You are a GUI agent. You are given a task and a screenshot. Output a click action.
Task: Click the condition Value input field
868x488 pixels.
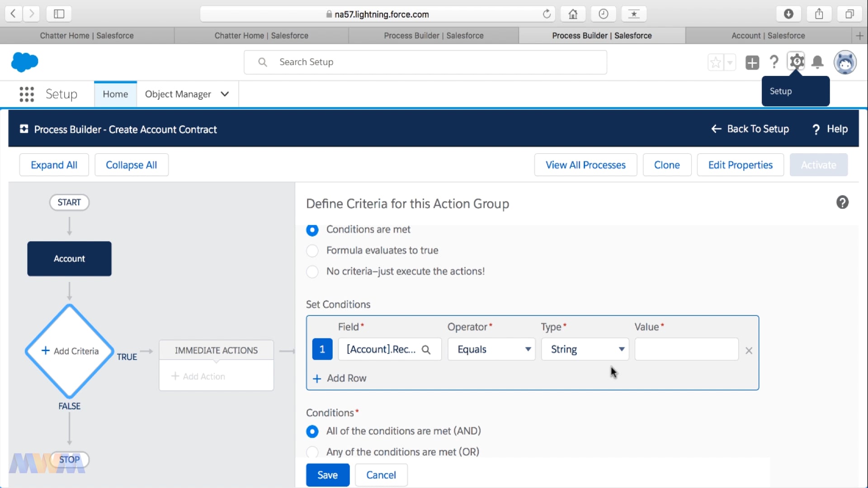[x=686, y=349]
